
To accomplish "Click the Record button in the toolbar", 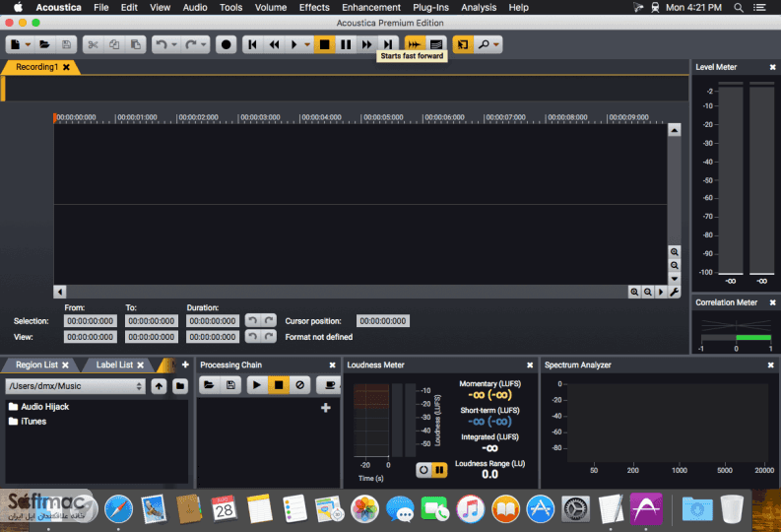I will tap(226, 45).
